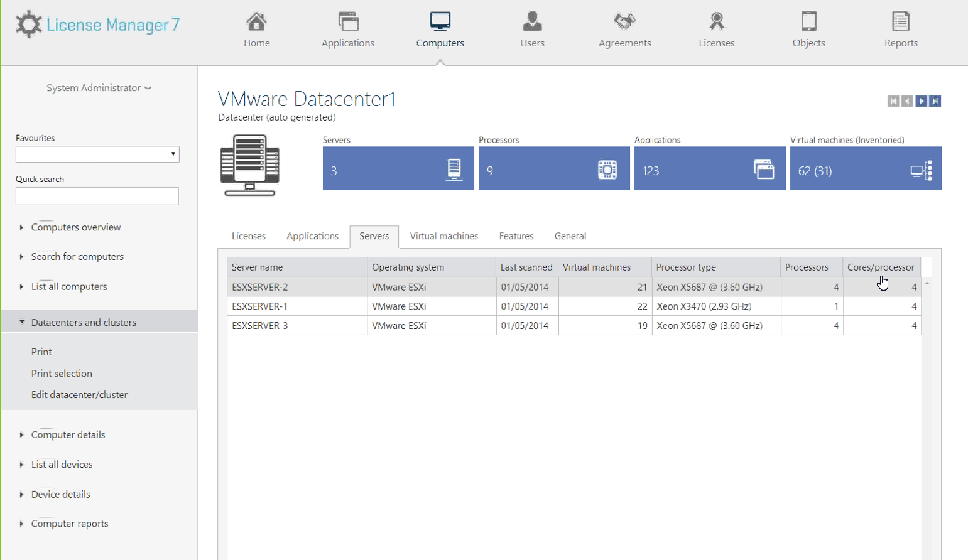The image size is (968, 560).
Task: Open the System Administrator user menu
Action: coord(99,88)
